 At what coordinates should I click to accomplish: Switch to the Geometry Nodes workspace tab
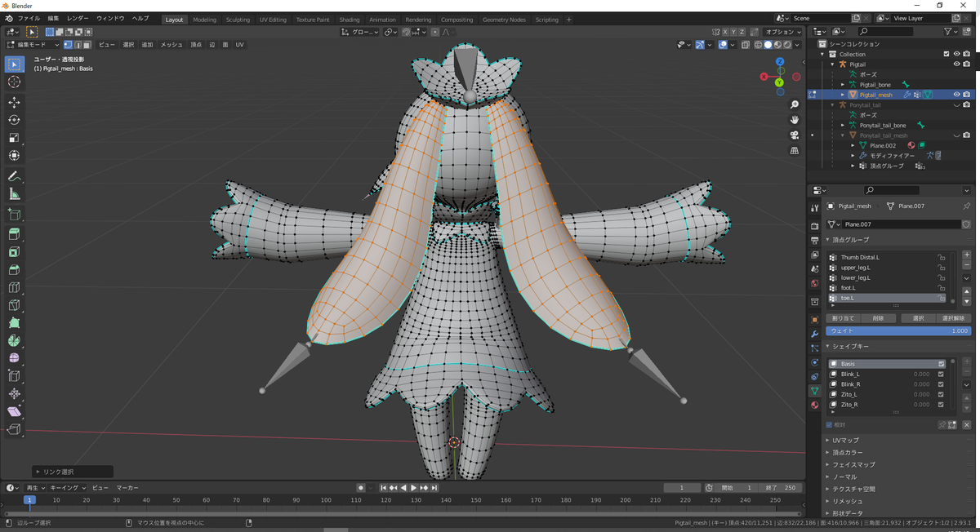tap(504, 20)
